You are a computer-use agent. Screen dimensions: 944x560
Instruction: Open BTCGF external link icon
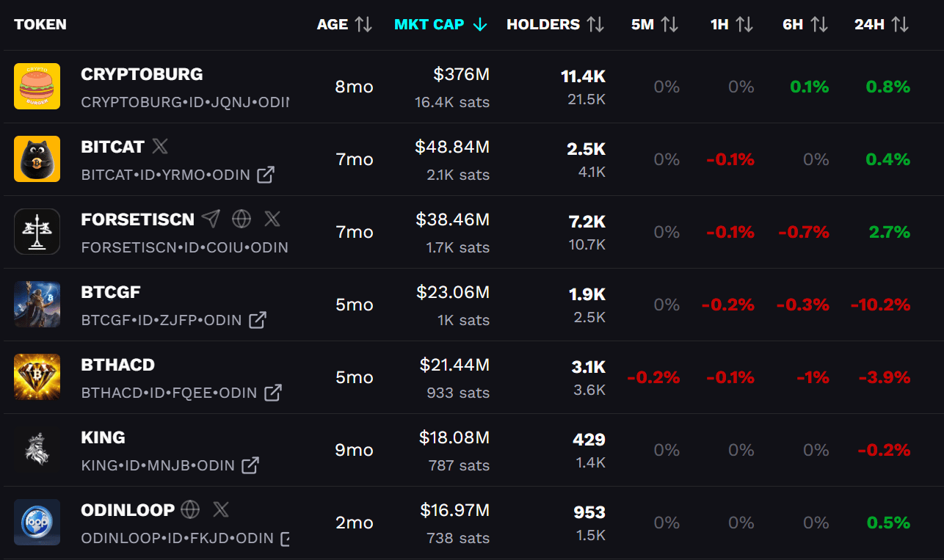[x=258, y=320]
